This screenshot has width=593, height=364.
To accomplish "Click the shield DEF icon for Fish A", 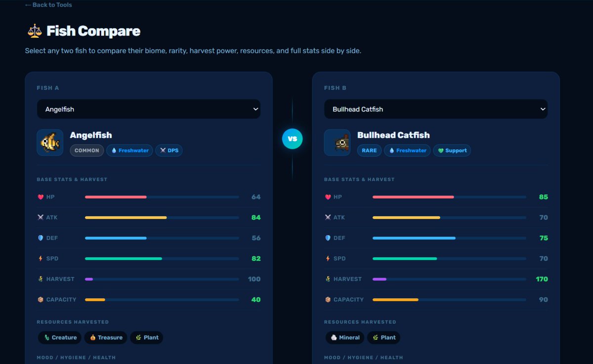I will click(x=41, y=238).
